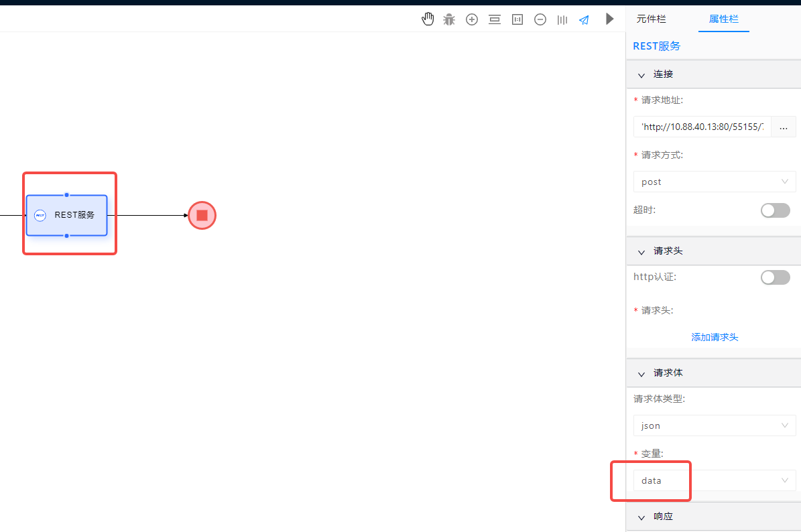Viewport: 801px width, 532px height.
Task: Turn on the http认证 switch
Action: click(775, 277)
